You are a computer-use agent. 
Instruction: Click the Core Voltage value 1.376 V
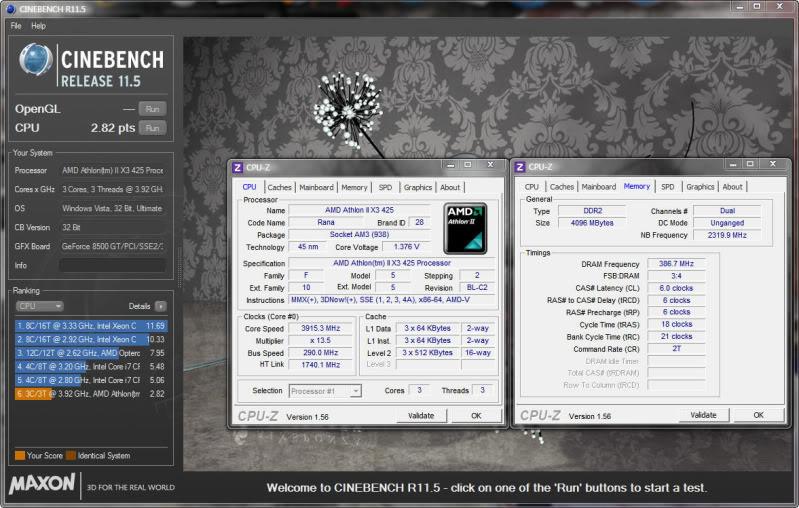tap(407, 247)
